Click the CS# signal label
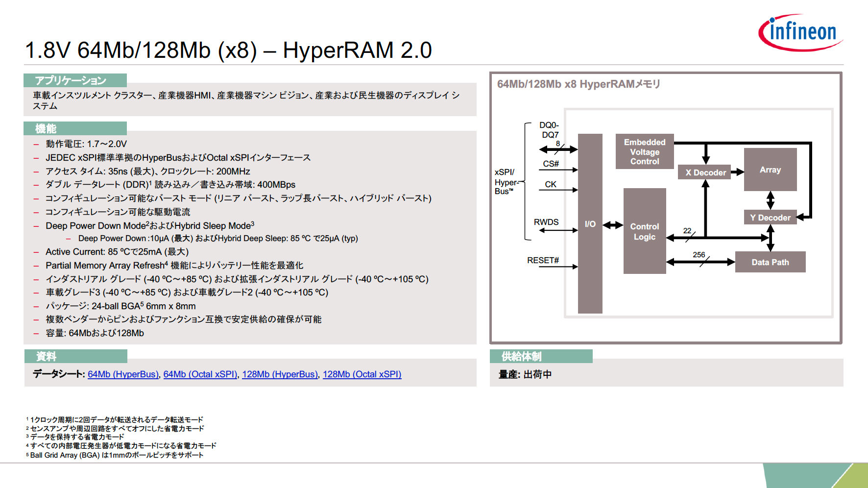The width and height of the screenshot is (868, 488). pos(551,164)
